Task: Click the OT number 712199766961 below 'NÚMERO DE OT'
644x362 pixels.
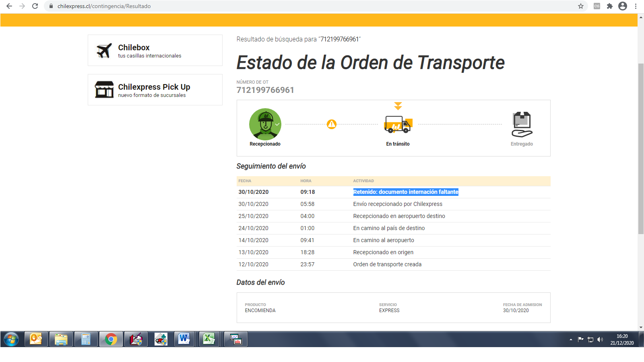Action: 265,90
